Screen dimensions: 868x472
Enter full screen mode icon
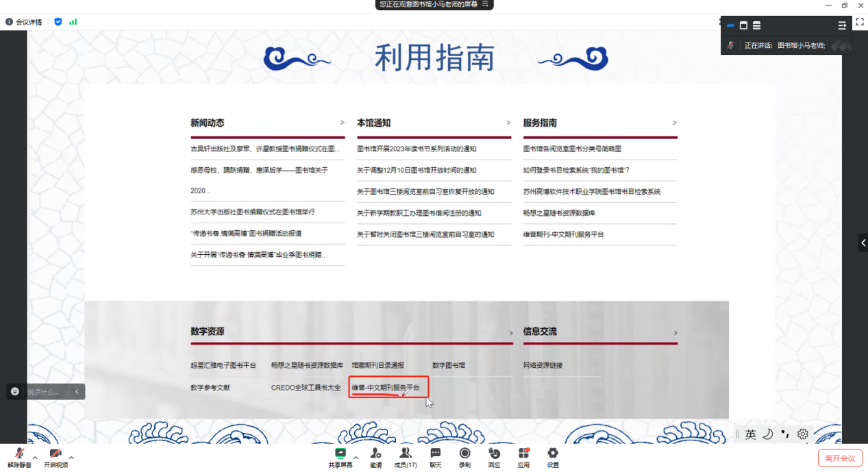point(859,22)
